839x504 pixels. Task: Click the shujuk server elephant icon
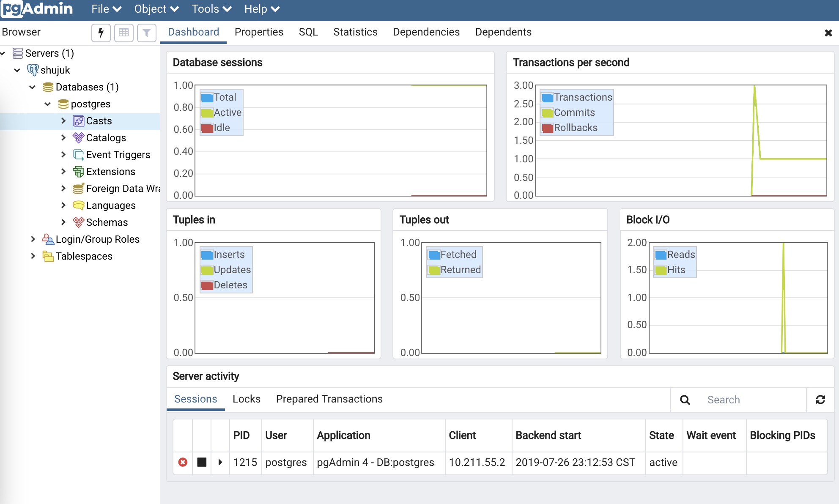click(33, 70)
